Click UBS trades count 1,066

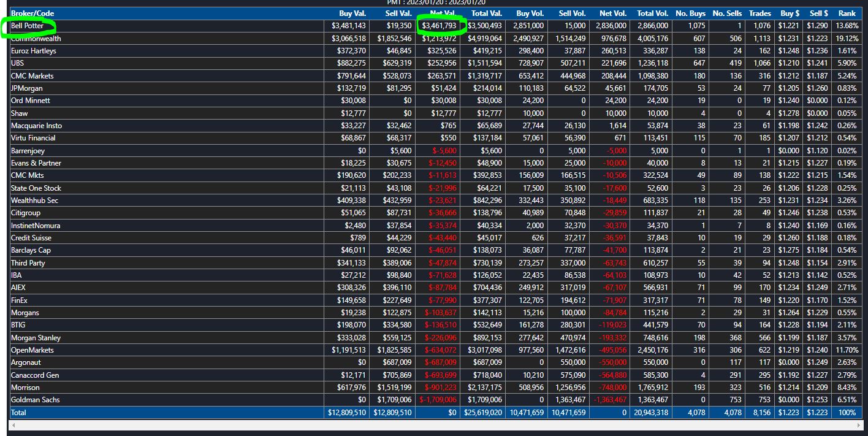click(x=762, y=63)
